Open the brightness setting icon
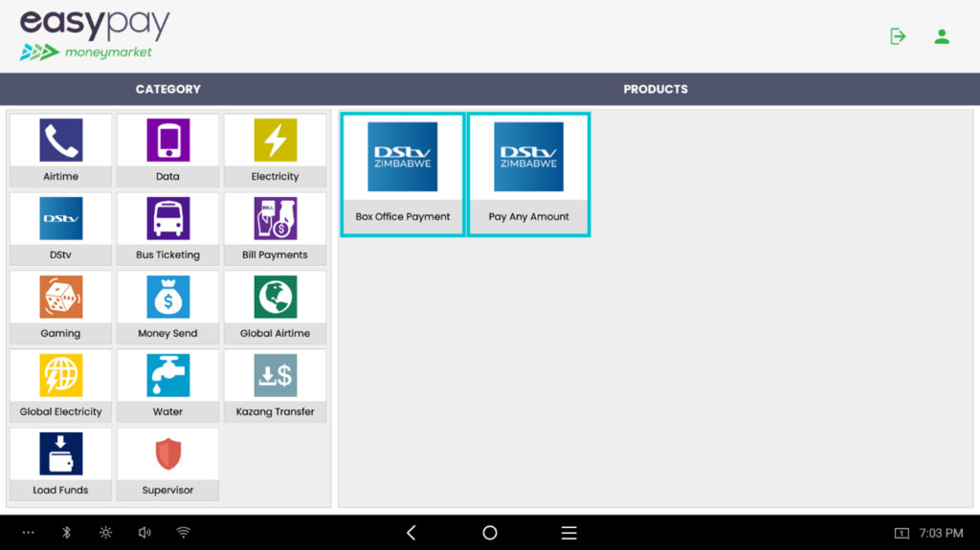Viewport: 980px width, 550px height. [x=105, y=533]
